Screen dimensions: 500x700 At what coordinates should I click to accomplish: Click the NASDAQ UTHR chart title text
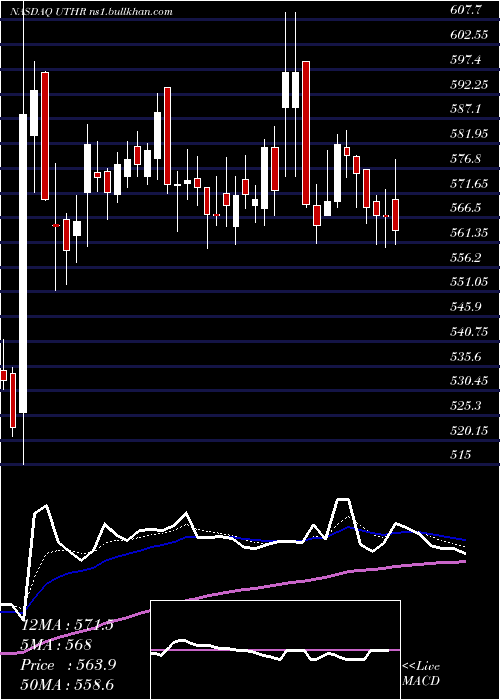pyautogui.click(x=91, y=12)
